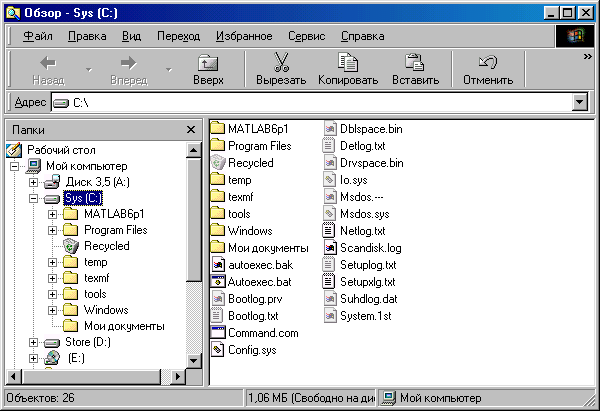600x411 pixels.
Task: Select the autoexec.bak file icon
Action: point(218,264)
